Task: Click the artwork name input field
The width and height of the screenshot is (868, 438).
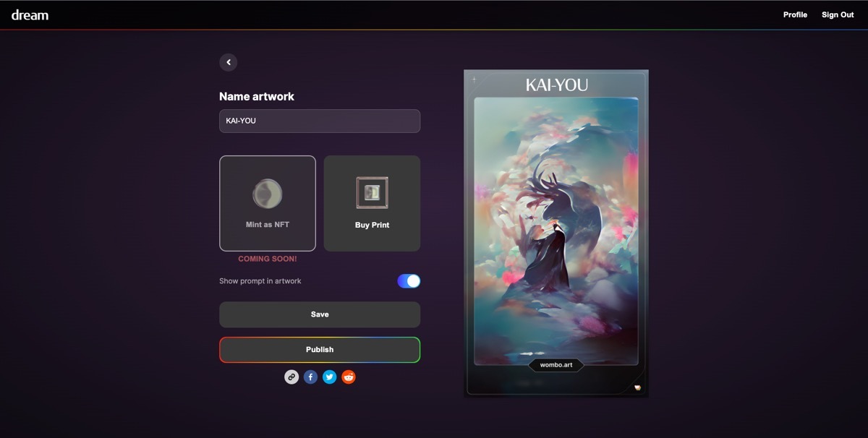Action: point(320,121)
